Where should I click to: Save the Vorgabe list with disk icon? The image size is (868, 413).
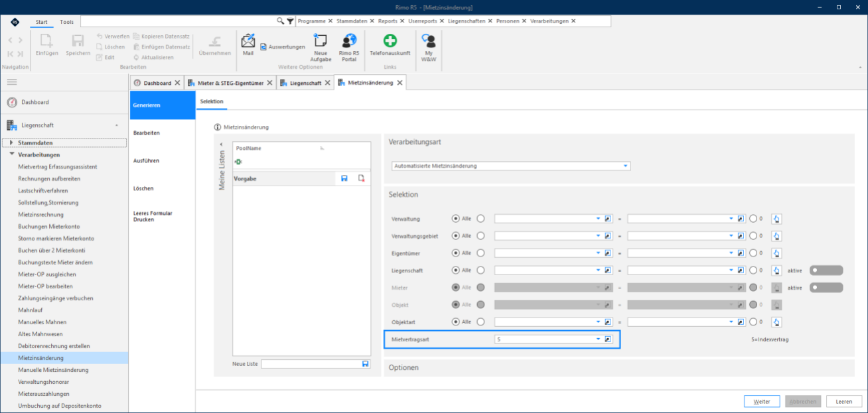click(344, 178)
